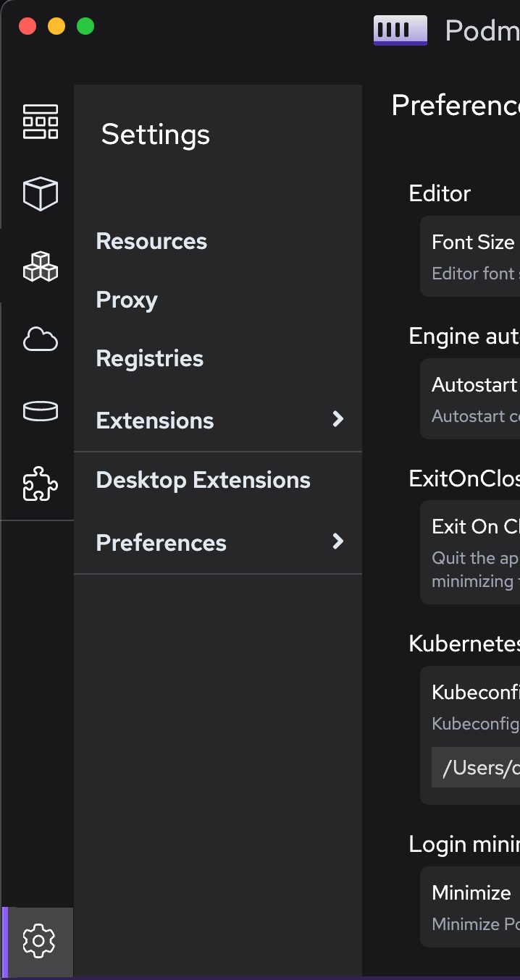Switch to the Registries settings page
Screen dimensions: 520x980
pyautogui.click(x=149, y=358)
